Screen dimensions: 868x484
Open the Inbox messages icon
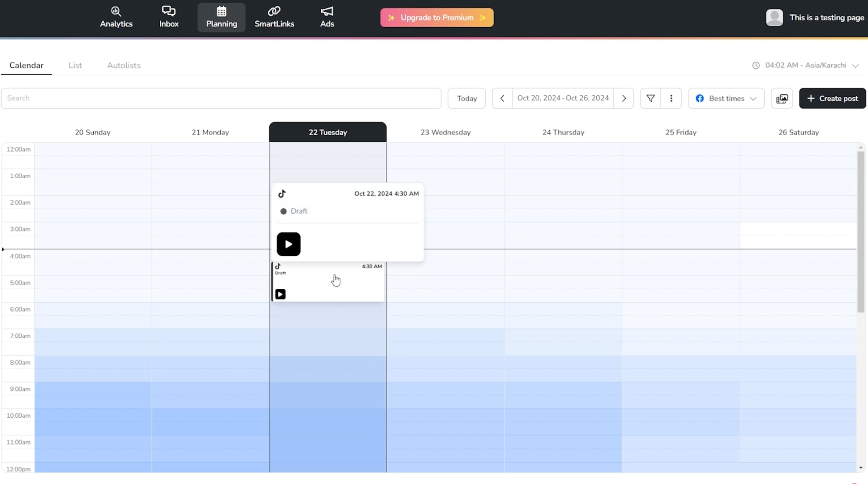(169, 17)
